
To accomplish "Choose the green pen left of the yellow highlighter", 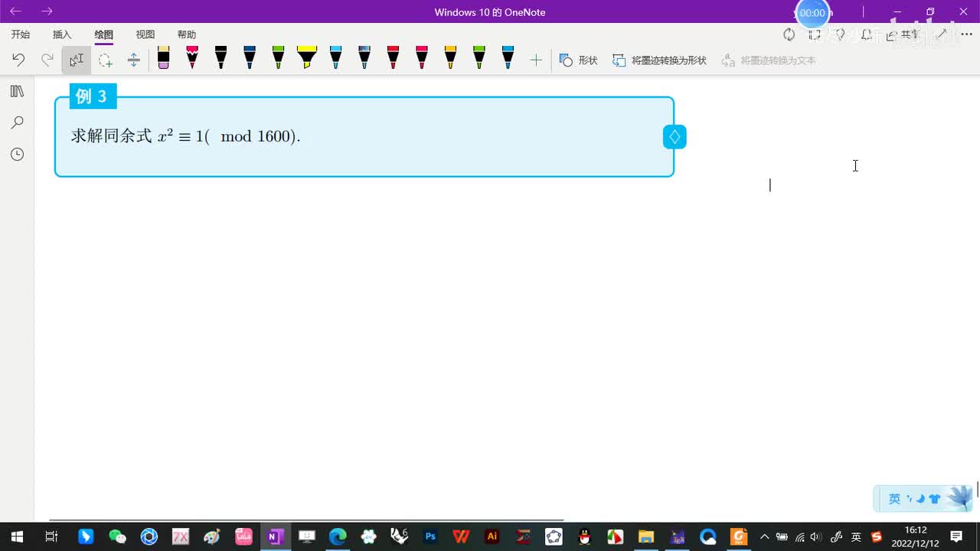I will pos(278,57).
